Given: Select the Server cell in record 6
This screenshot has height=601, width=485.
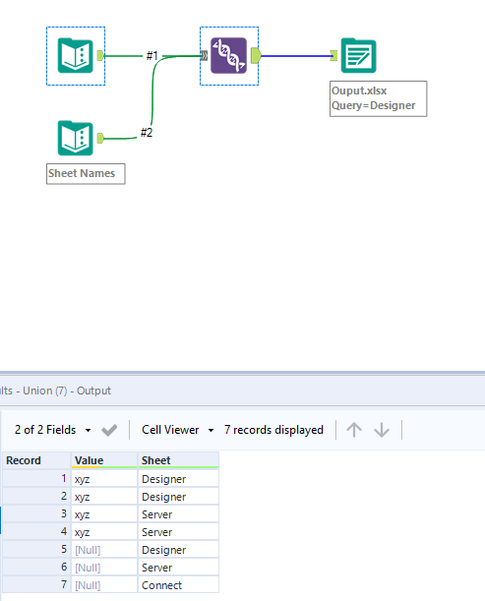Looking at the screenshot, I should 178,568.
